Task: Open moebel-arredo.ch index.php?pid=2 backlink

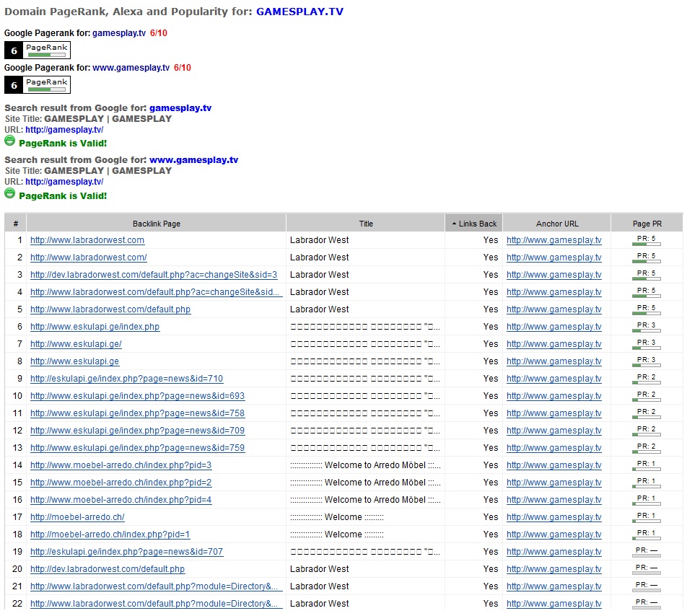Action: click(x=121, y=483)
